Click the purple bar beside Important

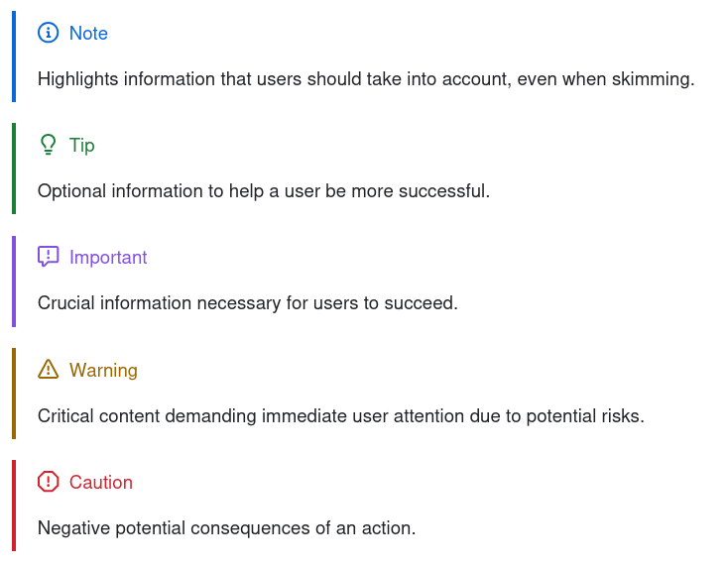[14, 282]
